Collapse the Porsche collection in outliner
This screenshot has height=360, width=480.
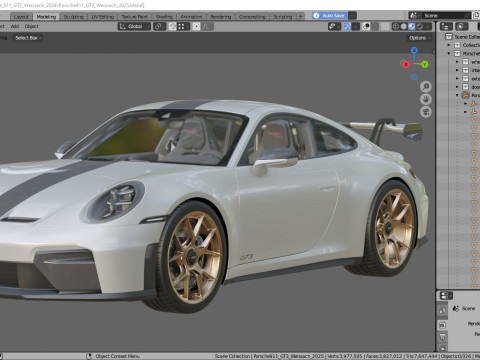click(449, 53)
